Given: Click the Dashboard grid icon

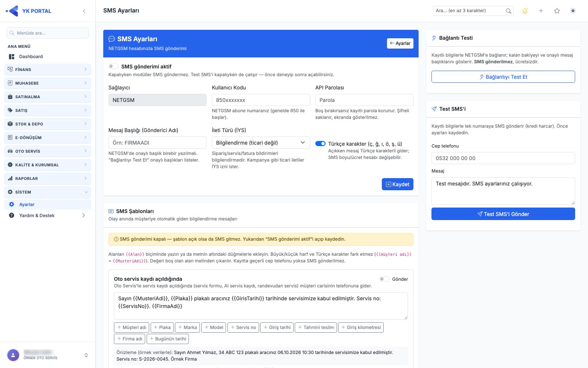Looking at the screenshot, I should (x=12, y=57).
